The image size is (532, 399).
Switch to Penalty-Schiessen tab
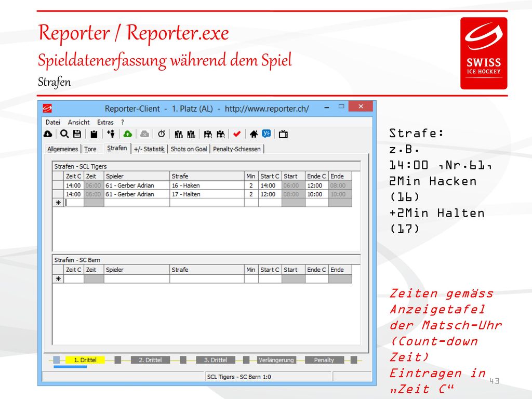[x=237, y=149]
